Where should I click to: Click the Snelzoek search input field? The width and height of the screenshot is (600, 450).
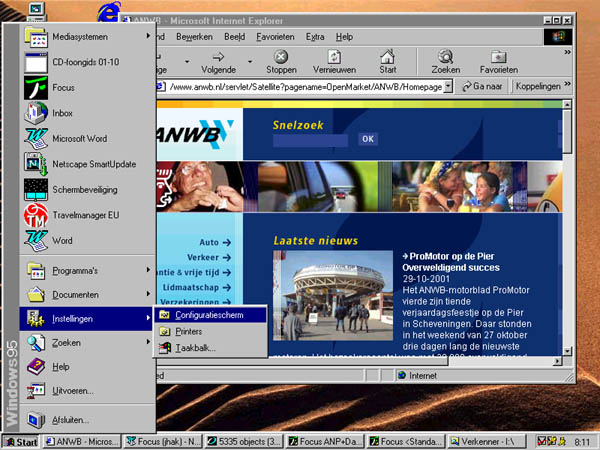312,139
